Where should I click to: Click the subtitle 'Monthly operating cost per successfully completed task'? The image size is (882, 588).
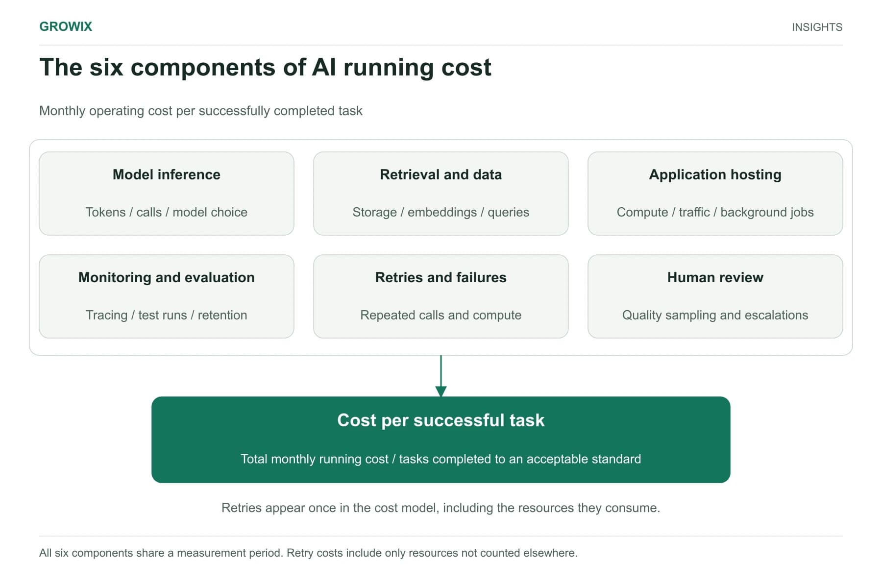(201, 111)
